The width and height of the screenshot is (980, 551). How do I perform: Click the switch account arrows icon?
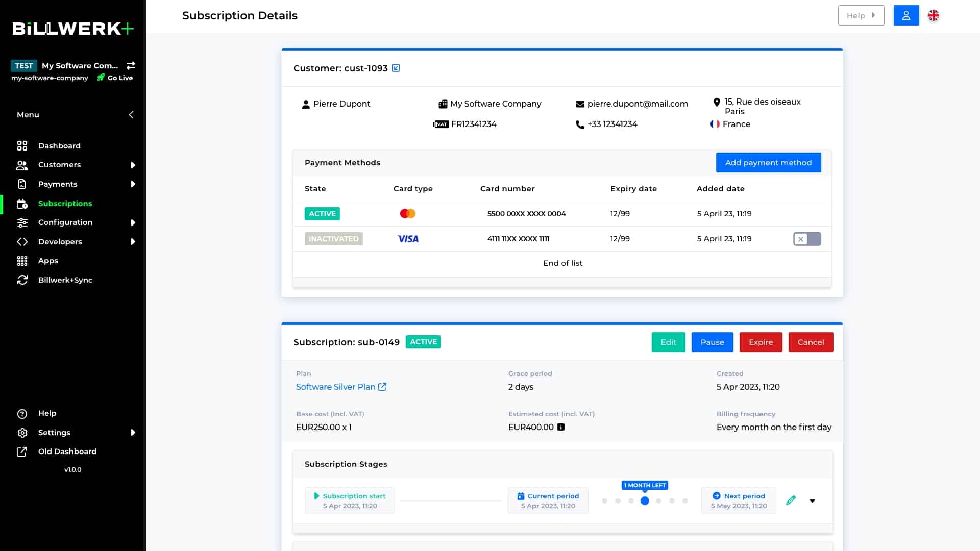click(x=131, y=66)
